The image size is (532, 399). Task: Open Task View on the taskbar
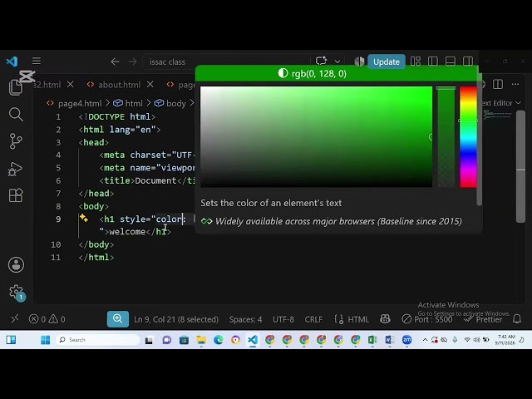tap(149, 340)
